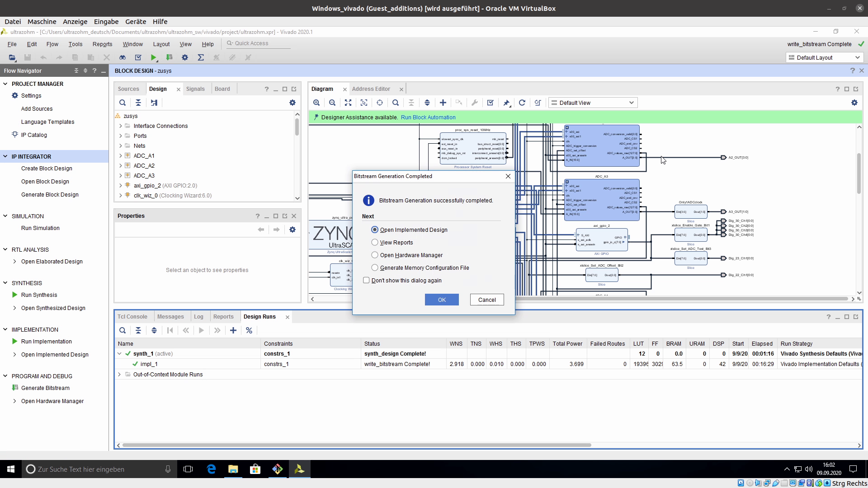Switch to the Tcl Console tab
The width and height of the screenshot is (868, 488).
(132, 317)
